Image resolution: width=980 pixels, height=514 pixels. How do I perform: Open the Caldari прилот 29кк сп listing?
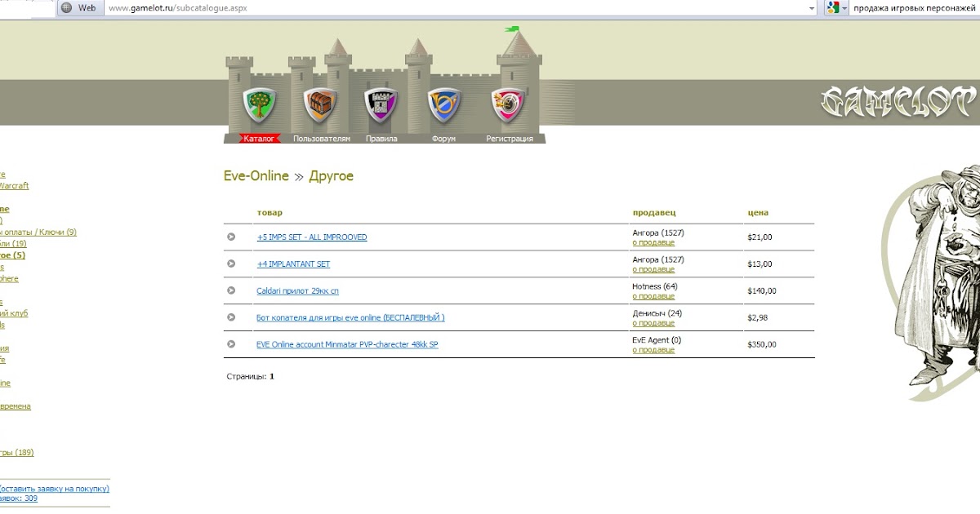point(298,291)
